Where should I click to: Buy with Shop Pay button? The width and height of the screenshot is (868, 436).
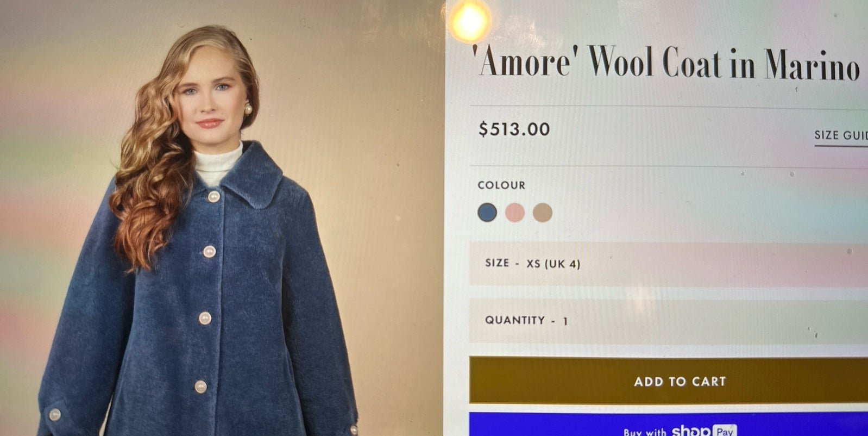click(x=669, y=425)
